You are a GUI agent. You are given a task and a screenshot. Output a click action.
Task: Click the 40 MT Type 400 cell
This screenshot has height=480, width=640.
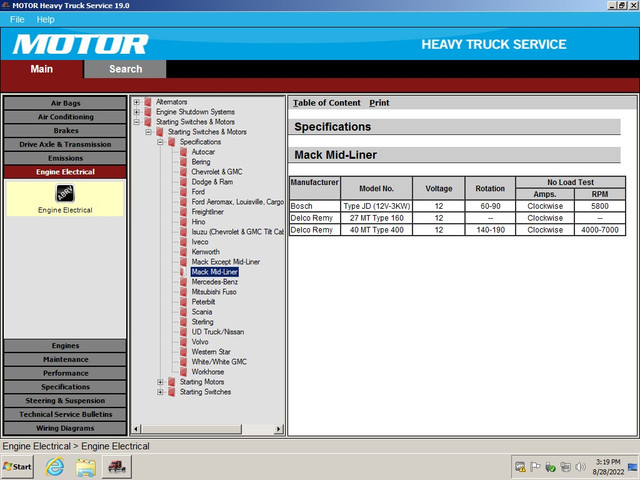click(x=376, y=230)
